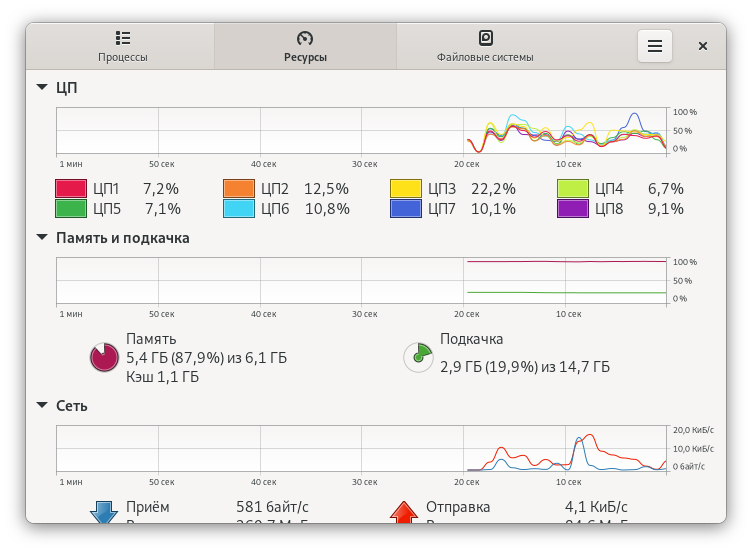Change the ЦП8 purple color swatch
This screenshot has width=752, height=552.
pyautogui.click(x=573, y=209)
